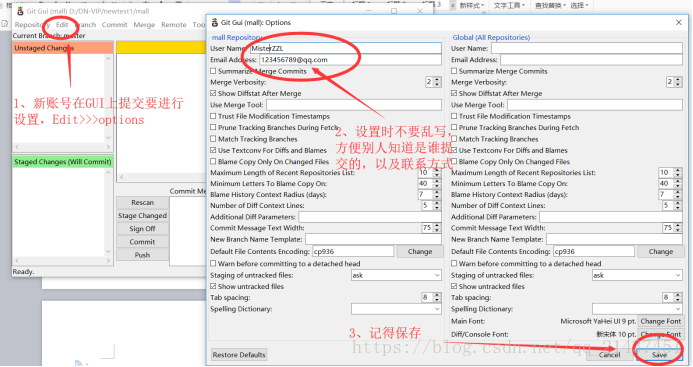
Task: Save the Options dialog settings
Action: tap(659, 355)
